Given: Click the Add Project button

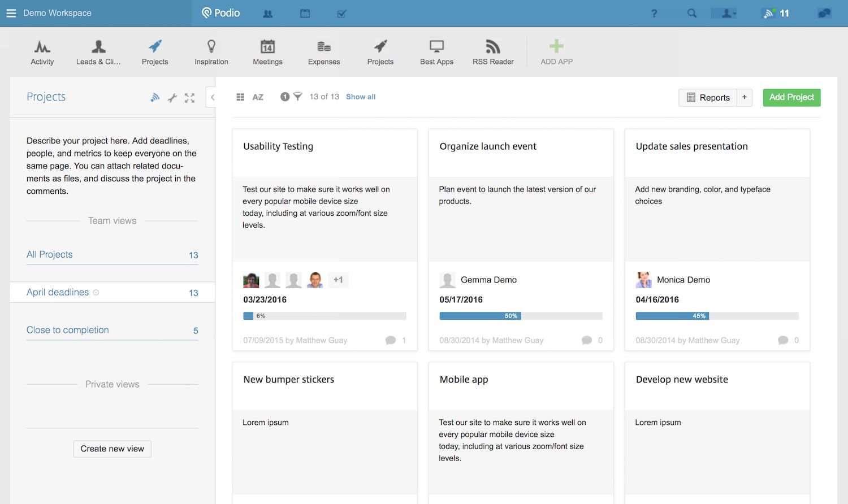Looking at the screenshot, I should coord(791,97).
